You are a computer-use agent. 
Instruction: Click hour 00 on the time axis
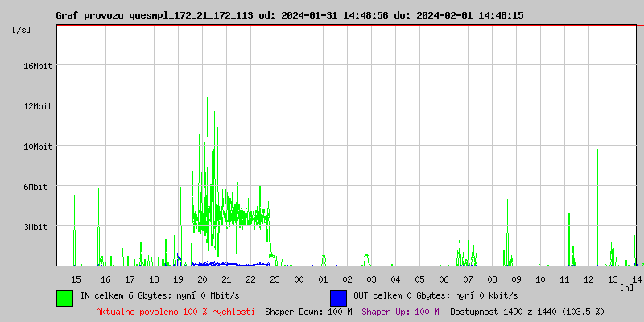[x=299, y=279]
